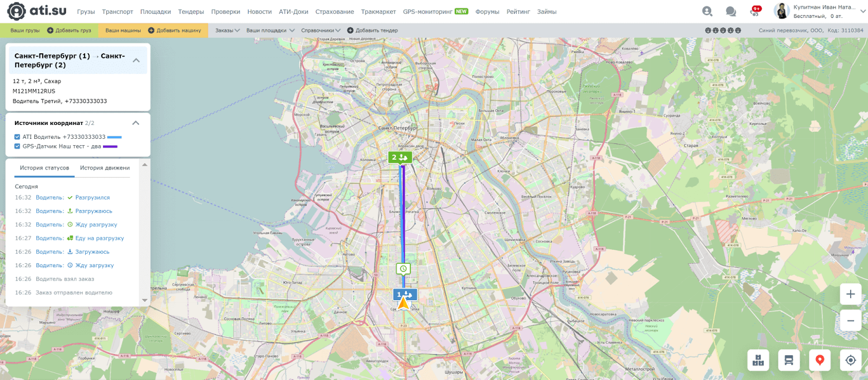Expand the user account menu chevron
868x380 pixels.
click(862, 11)
